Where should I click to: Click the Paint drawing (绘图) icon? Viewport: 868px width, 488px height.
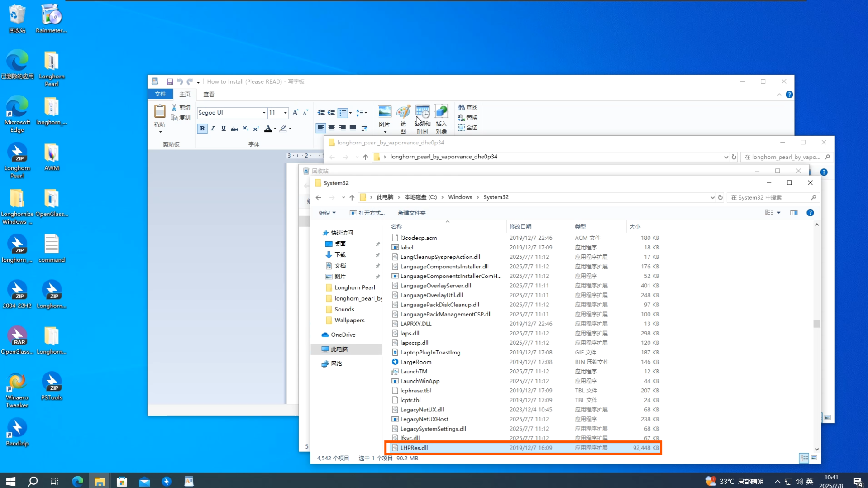click(403, 120)
